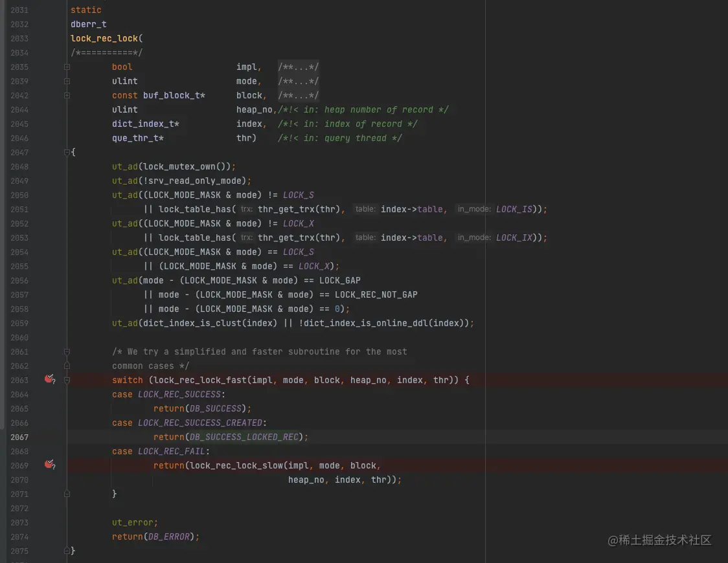Unfold gutter marker at line 2039
Viewport: 728px width, 563px height.
click(67, 81)
